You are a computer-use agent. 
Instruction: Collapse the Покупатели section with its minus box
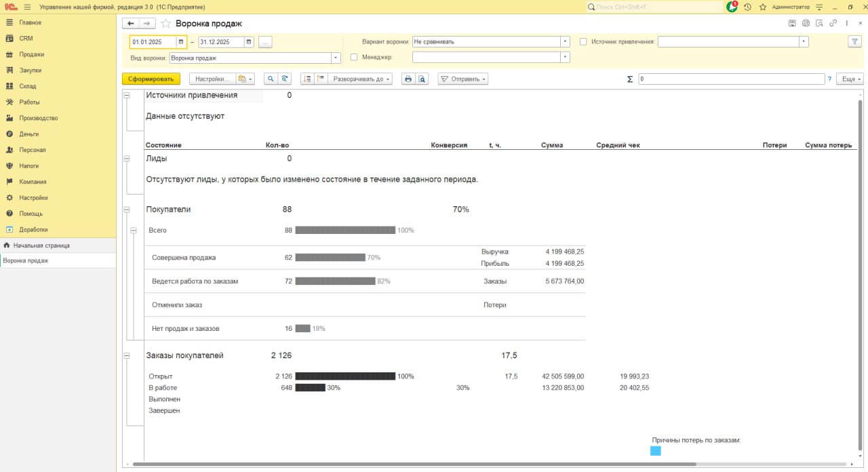(127, 209)
